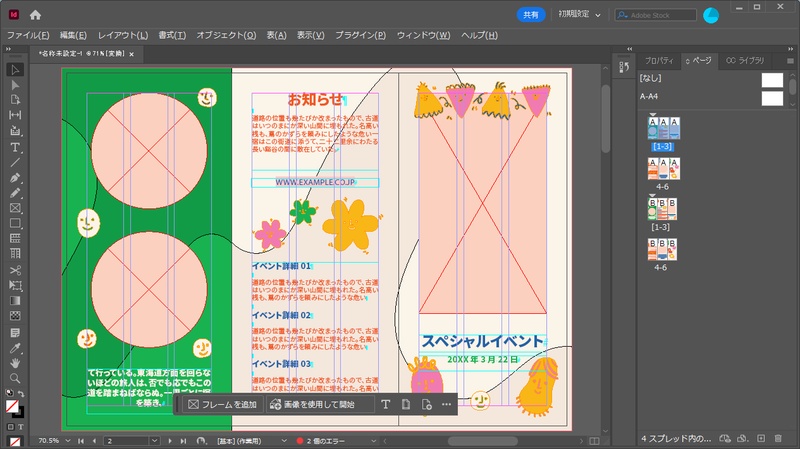The height and width of the screenshot is (449, 800).
Task: Open the collapsed panel dock icon
Action: [624, 67]
